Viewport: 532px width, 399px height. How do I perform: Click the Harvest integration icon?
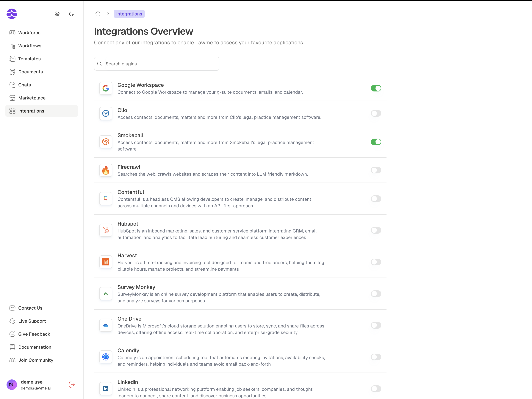click(x=106, y=262)
